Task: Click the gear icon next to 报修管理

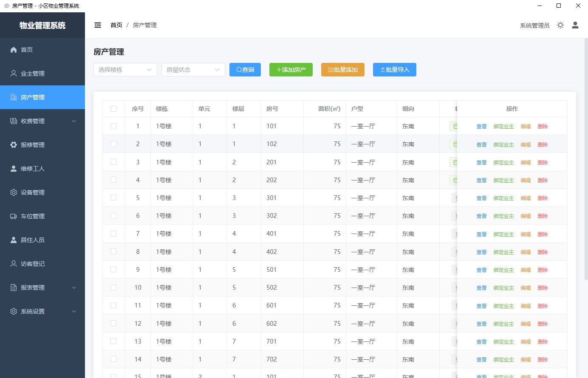Action: (x=14, y=145)
